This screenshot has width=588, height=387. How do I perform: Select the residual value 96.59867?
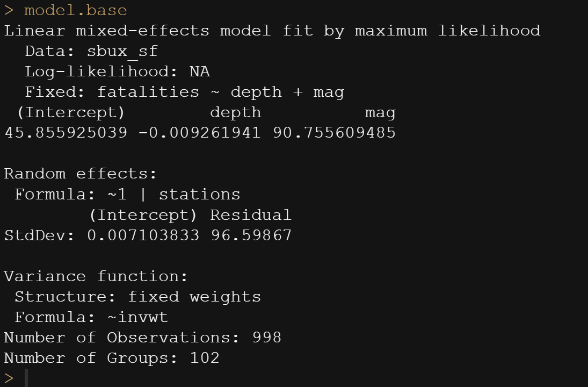(251, 235)
